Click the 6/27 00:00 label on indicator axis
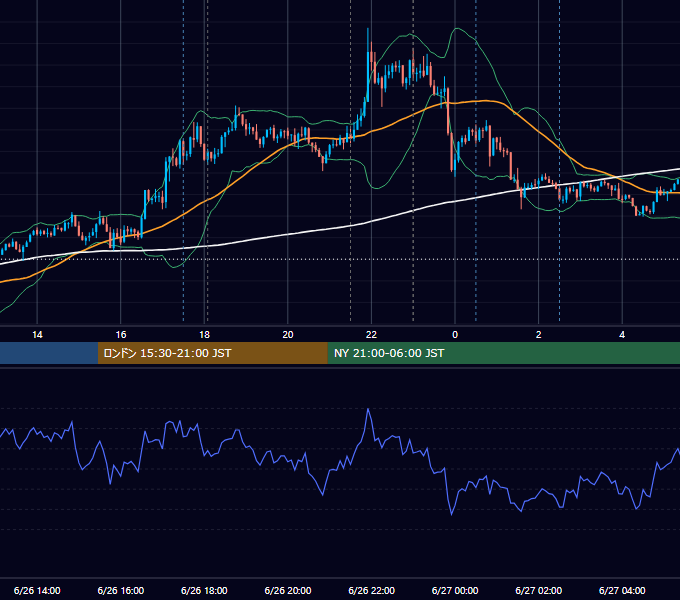 pos(455,590)
